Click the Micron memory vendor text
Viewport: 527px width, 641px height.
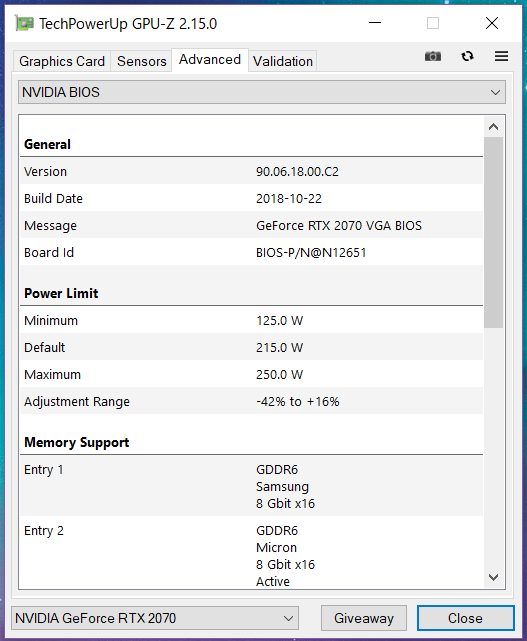(x=276, y=547)
